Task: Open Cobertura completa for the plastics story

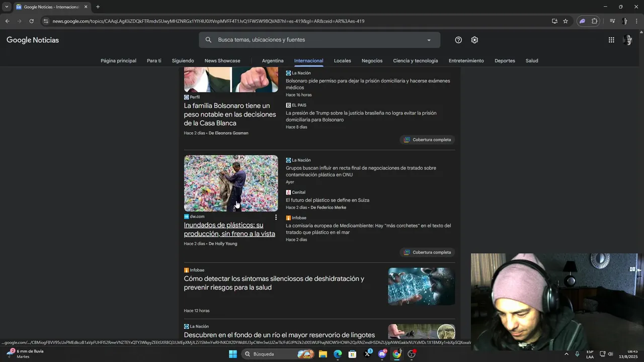Action: pos(428,252)
